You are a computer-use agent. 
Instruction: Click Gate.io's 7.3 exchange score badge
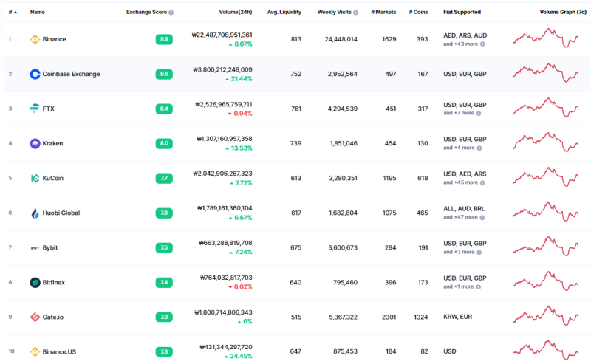164,317
